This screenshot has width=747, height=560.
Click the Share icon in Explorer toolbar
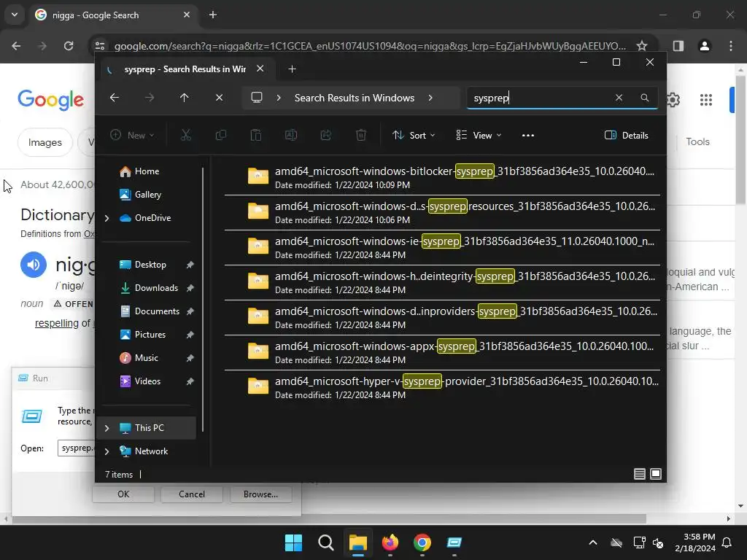point(326,135)
